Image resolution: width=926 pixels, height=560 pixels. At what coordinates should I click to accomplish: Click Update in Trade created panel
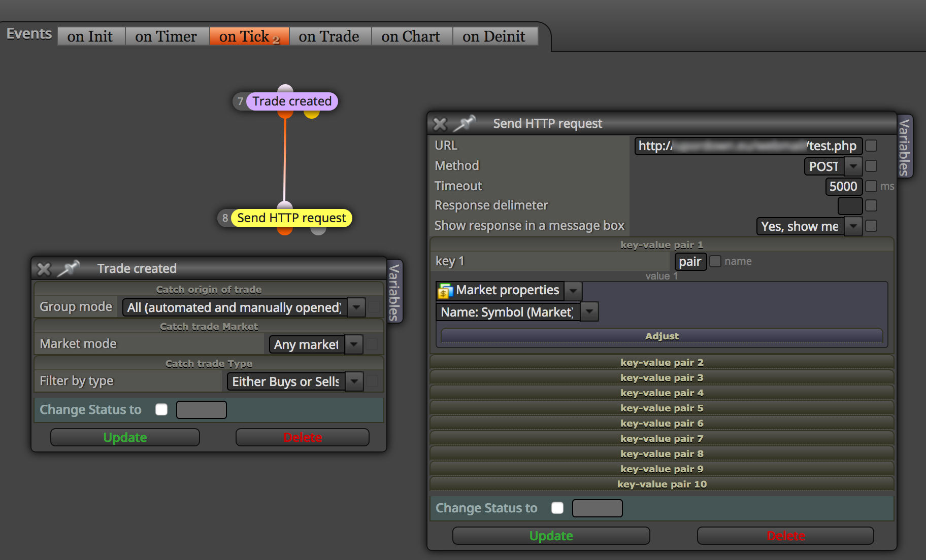coord(125,437)
